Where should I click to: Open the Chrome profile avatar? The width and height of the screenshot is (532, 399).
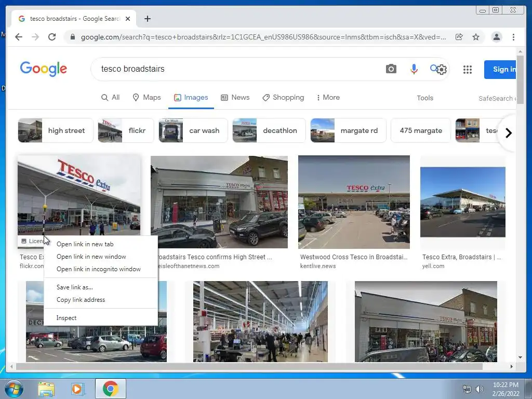click(x=497, y=37)
